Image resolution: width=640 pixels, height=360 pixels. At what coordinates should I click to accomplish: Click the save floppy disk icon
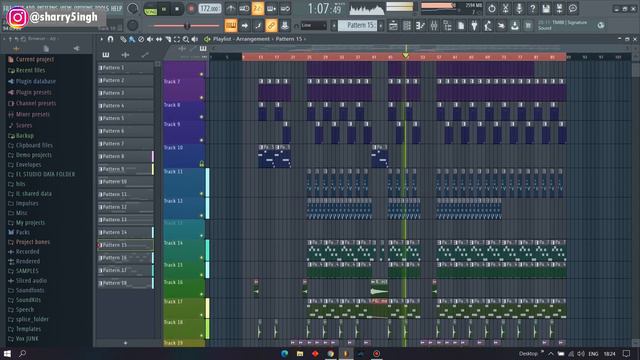tap(546, 9)
